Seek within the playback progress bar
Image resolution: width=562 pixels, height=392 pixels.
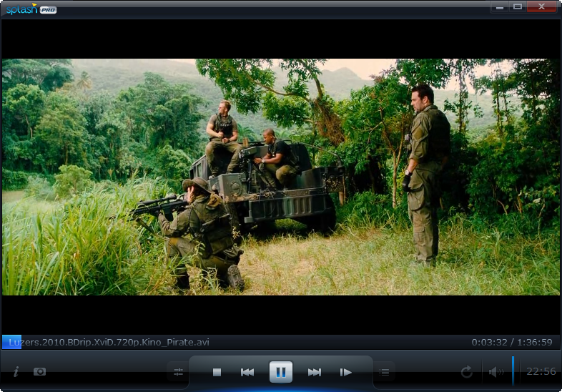(280, 342)
